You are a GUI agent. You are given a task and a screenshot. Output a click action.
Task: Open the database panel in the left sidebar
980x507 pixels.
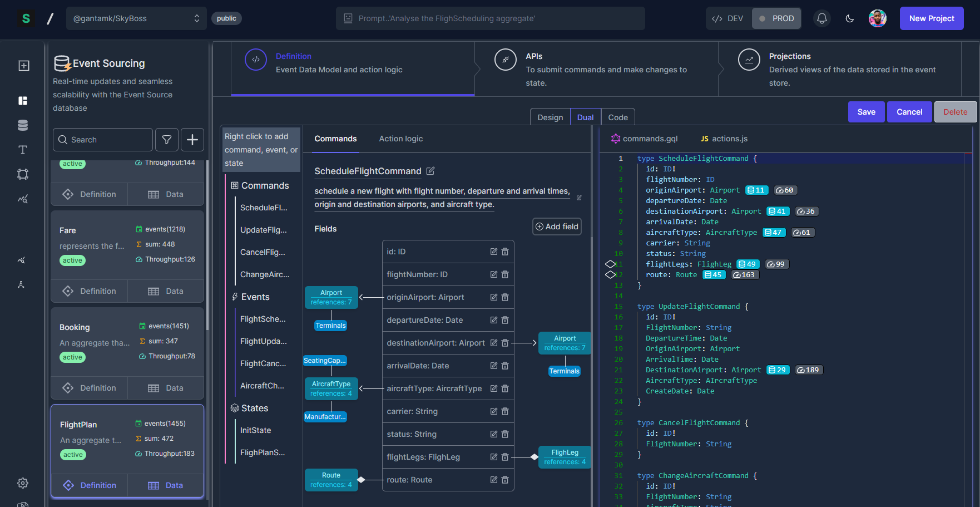pos(23,125)
